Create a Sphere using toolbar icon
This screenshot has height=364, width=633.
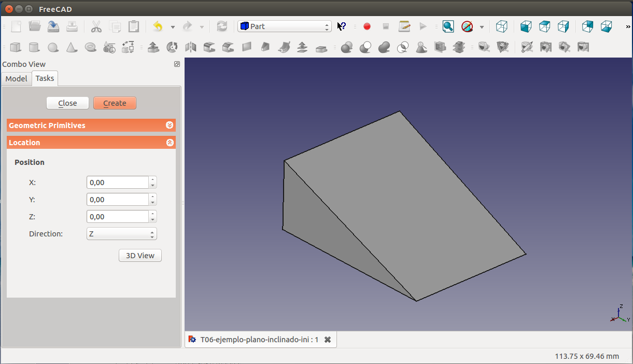coord(53,48)
